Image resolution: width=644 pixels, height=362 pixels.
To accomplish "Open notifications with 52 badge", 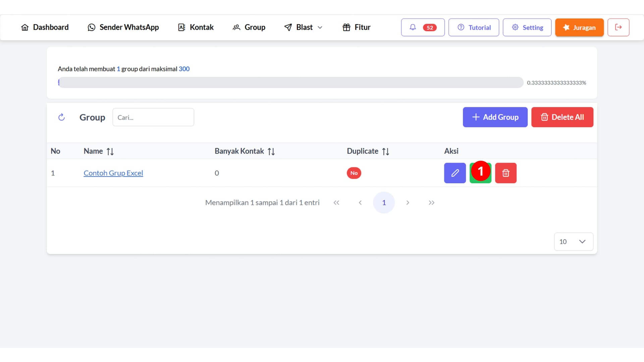I will click(423, 27).
